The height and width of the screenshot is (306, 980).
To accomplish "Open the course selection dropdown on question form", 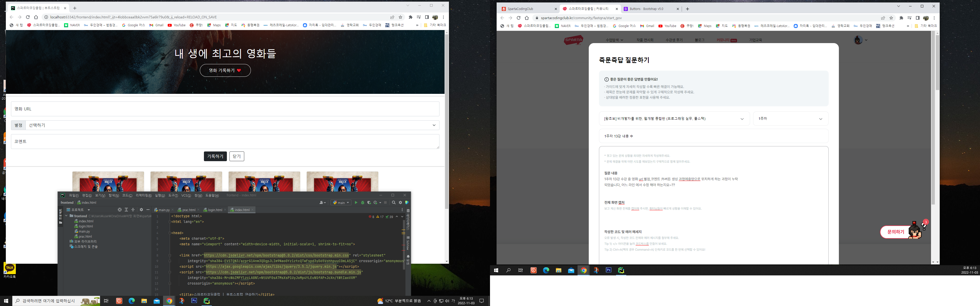I will [x=674, y=119].
